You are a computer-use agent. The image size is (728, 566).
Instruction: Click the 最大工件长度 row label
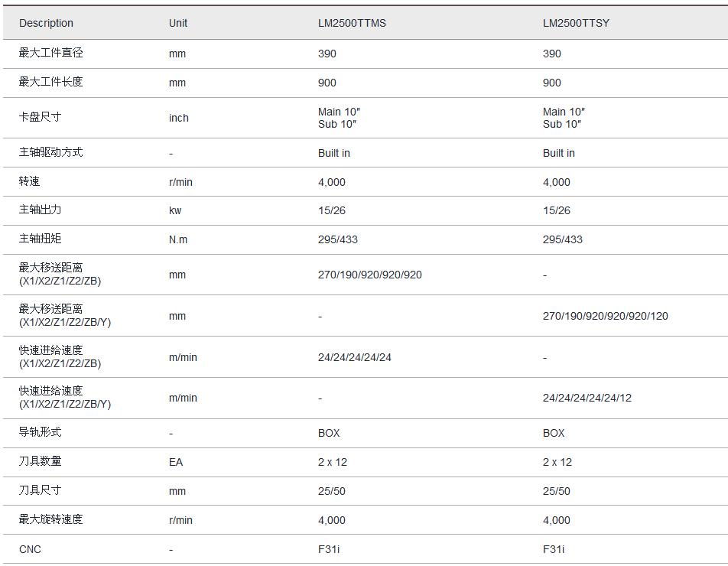pyautogui.click(x=50, y=82)
